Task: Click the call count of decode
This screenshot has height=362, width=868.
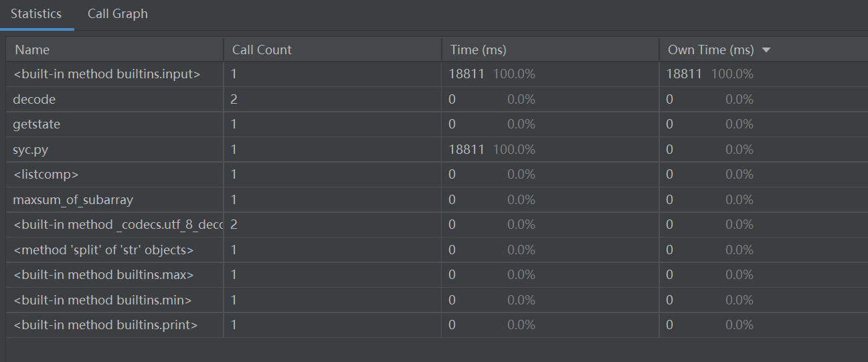Action: tap(234, 99)
